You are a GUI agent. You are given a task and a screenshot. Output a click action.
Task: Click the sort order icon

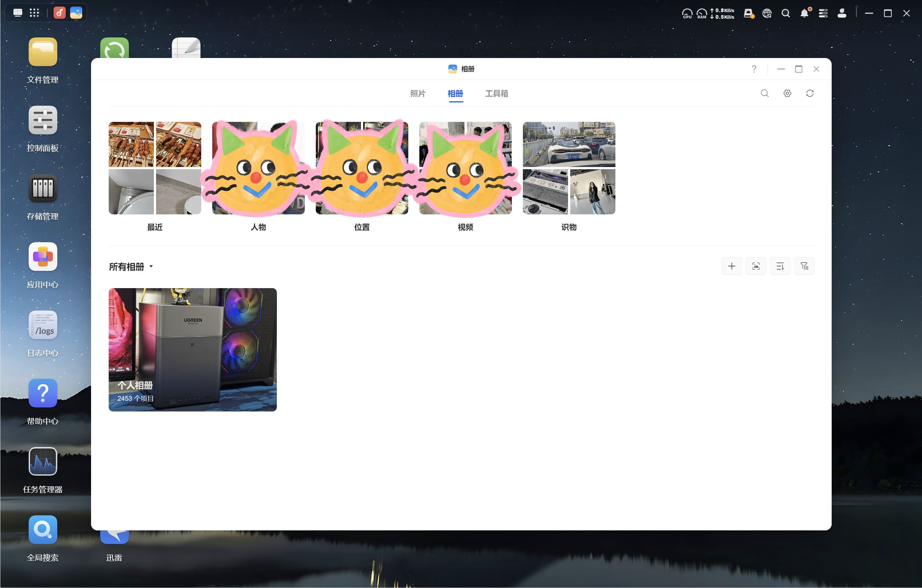[x=780, y=266]
